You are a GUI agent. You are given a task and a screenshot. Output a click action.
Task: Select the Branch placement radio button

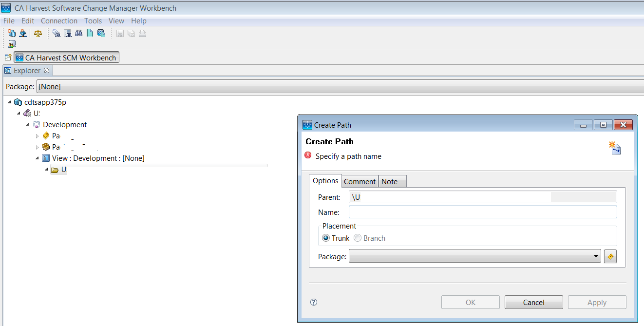pos(358,238)
